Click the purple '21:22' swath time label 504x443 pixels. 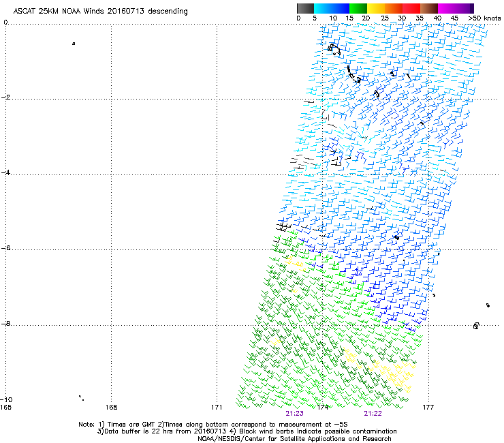click(x=373, y=414)
